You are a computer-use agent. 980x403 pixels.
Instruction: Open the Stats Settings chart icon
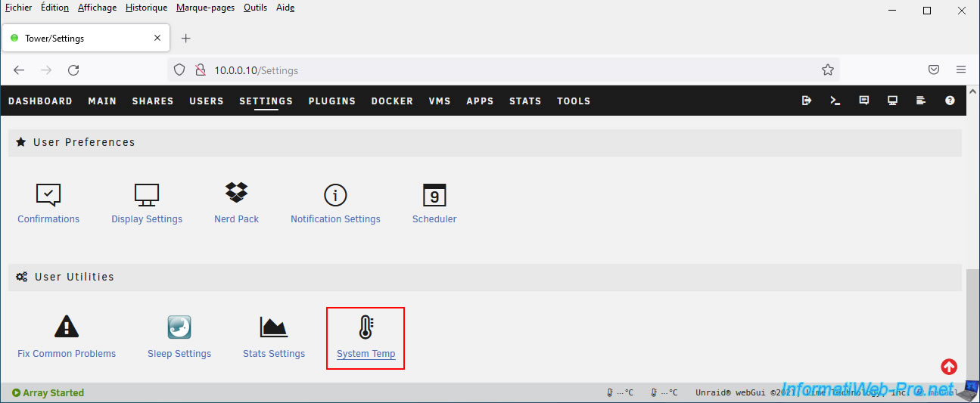click(273, 327)
